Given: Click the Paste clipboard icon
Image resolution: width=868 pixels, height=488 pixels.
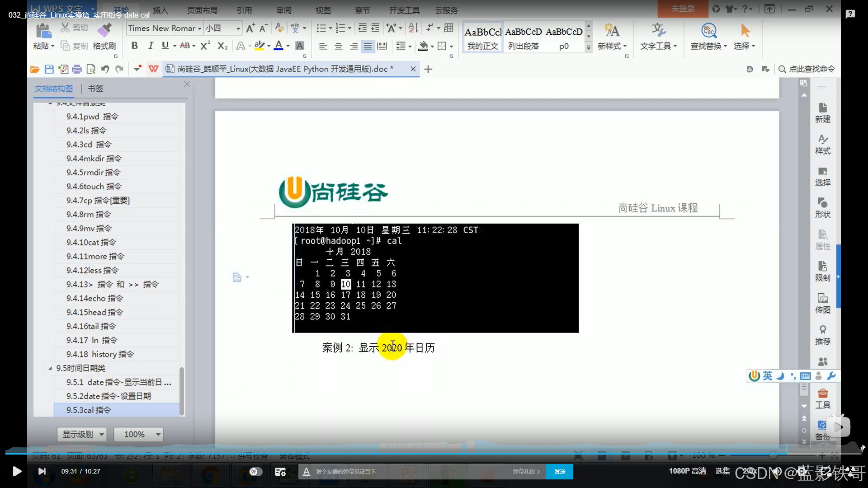Looking at the screenshot, I should (x=43, y=31).
